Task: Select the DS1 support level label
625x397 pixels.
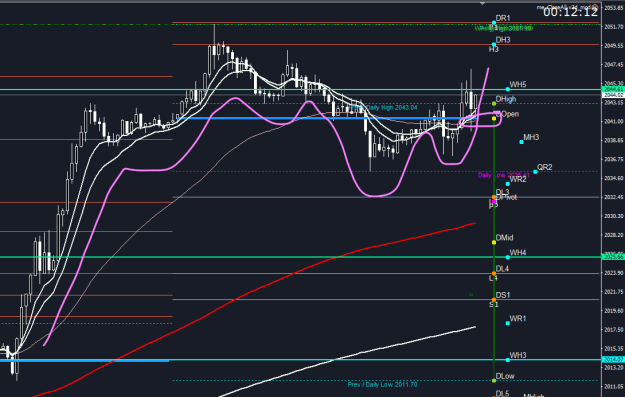Action: (x=503, y=295)
